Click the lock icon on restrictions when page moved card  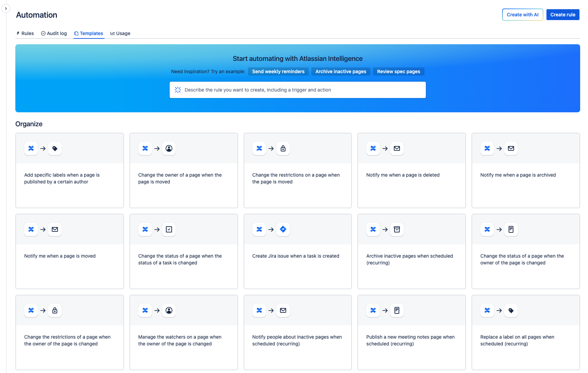[x=283, y=148]
